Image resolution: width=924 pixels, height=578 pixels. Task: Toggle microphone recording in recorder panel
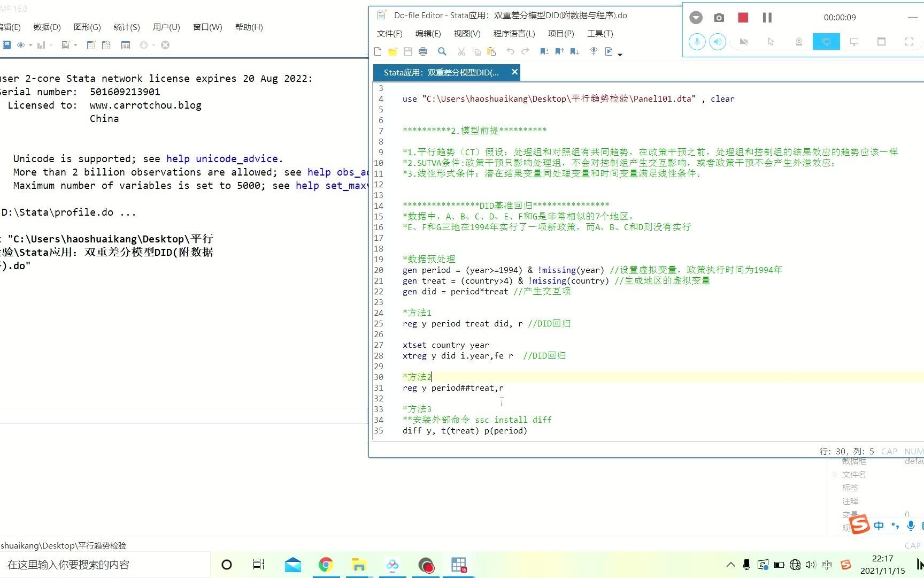point(697,42)
